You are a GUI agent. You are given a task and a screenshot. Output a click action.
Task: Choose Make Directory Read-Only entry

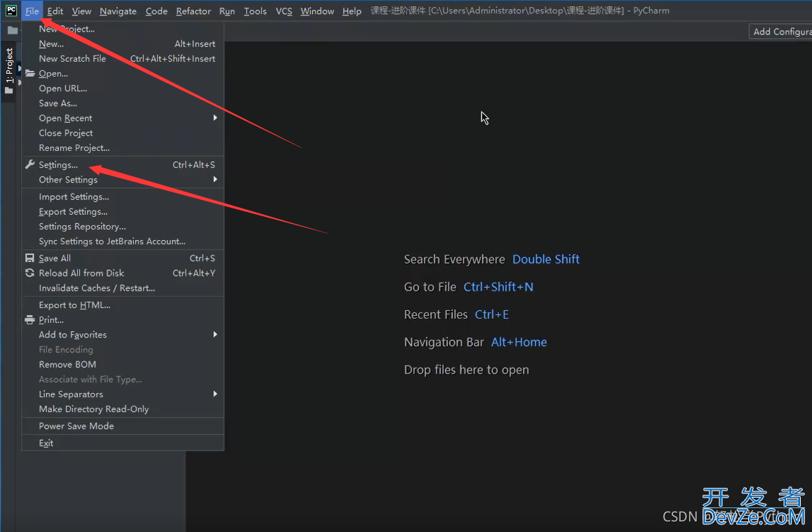pos(123,409)
